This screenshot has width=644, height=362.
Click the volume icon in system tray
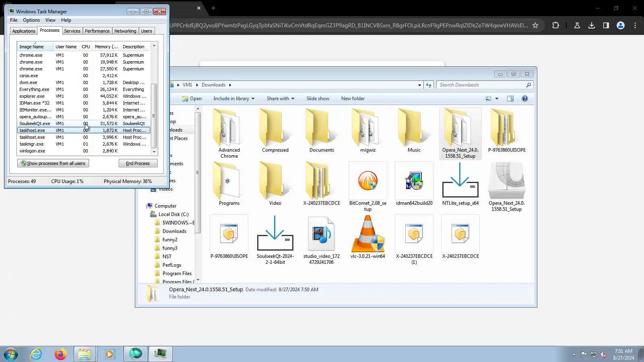point(603,354)
